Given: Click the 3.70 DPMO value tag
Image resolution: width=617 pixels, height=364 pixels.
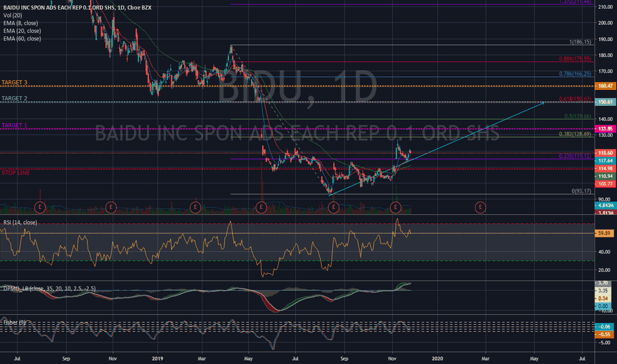Looking at the screenshot, I should pos(603,283).
